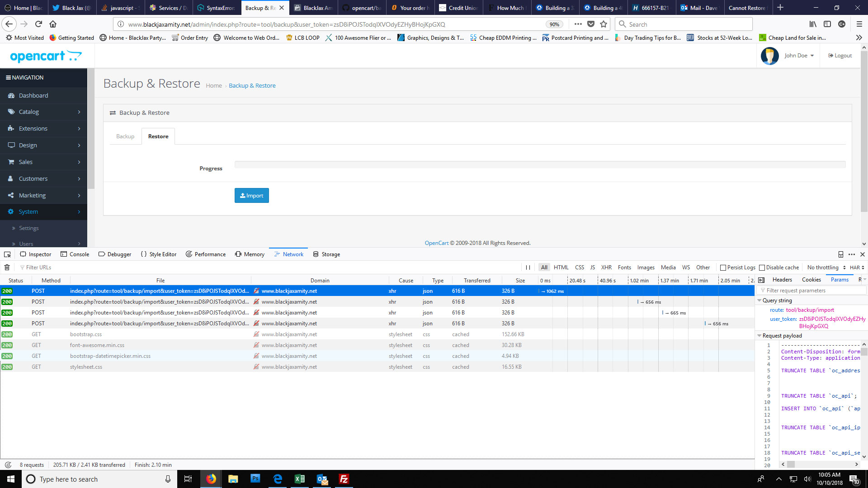Click the opencart logo
Viewport: 868px width, 488px height.
pyautogui.click(x=45, y=56)
